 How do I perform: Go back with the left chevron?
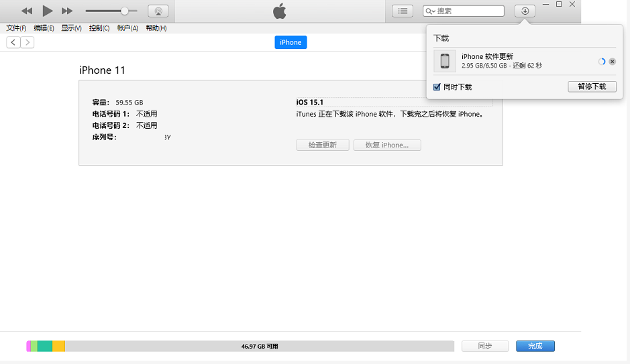[x=13, y=42]
